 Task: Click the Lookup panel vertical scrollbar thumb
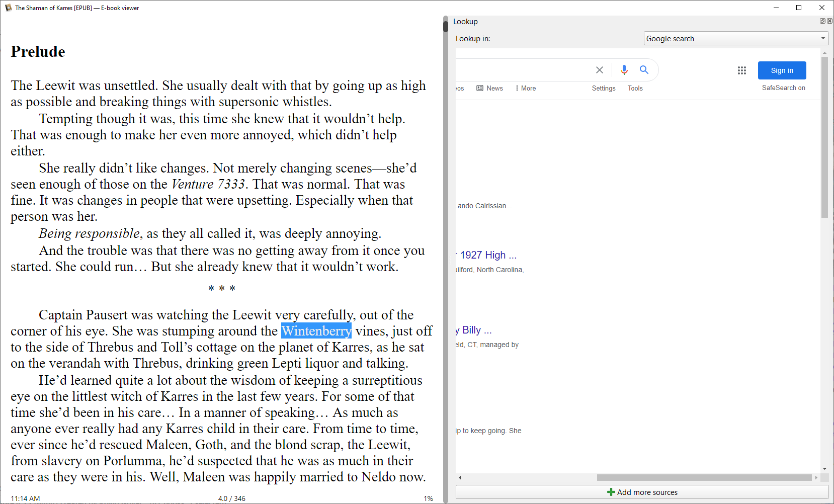[824, 137]
